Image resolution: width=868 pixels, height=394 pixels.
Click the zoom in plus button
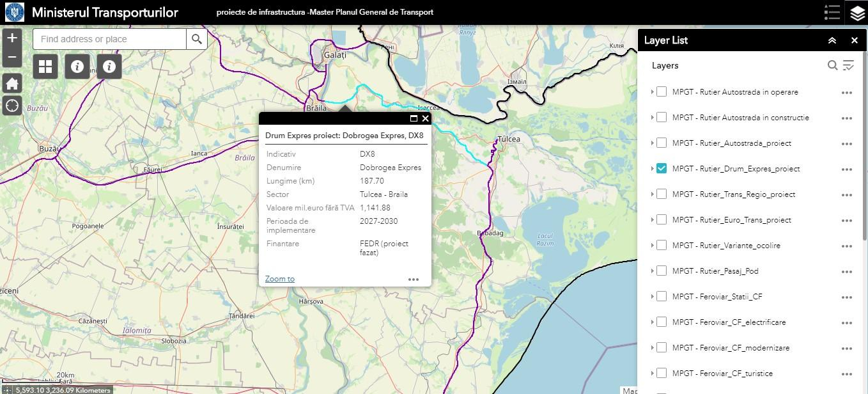pyautogui.click(x=12, y=38)
